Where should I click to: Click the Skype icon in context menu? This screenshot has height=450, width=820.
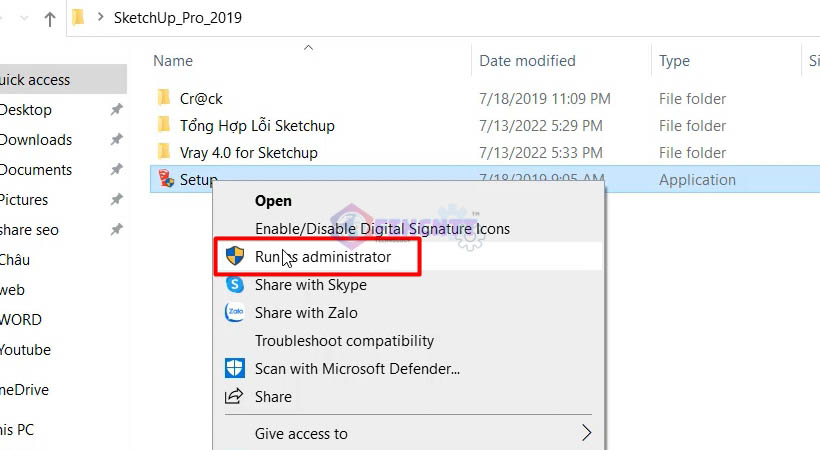pos(235,285)
